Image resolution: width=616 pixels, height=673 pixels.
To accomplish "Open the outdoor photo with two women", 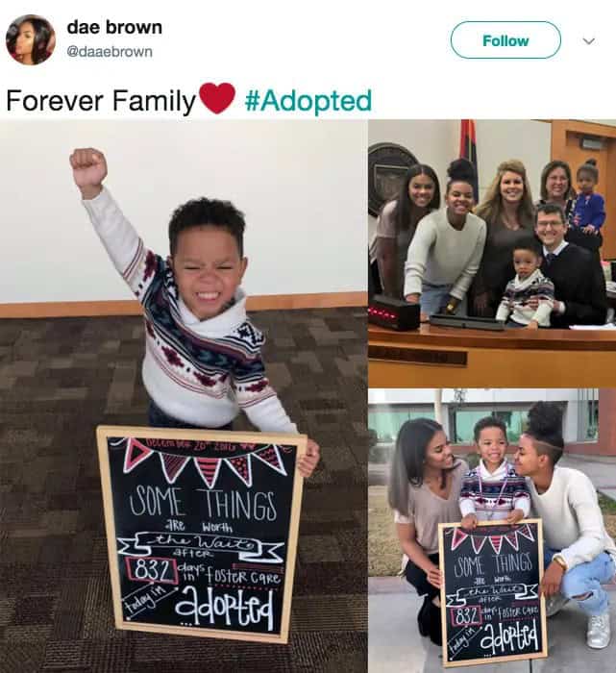I will coord(492,531).
